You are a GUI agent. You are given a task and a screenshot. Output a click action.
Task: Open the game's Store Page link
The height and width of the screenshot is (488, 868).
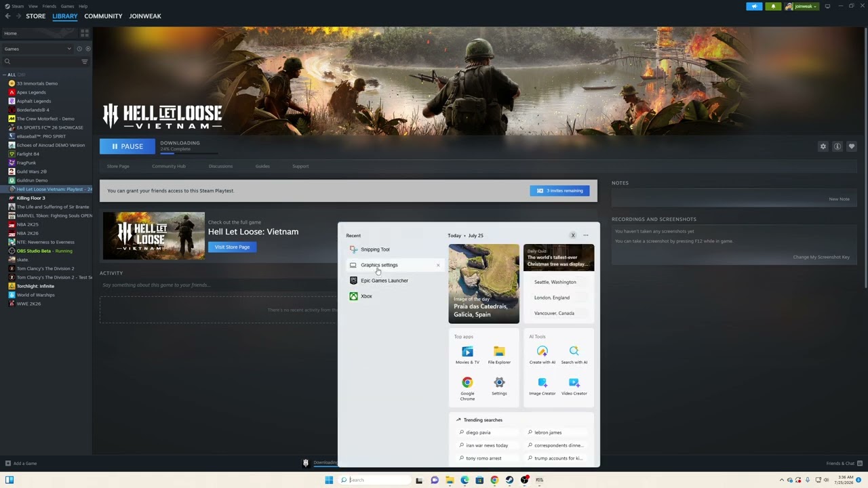click(x=118, y=166)
